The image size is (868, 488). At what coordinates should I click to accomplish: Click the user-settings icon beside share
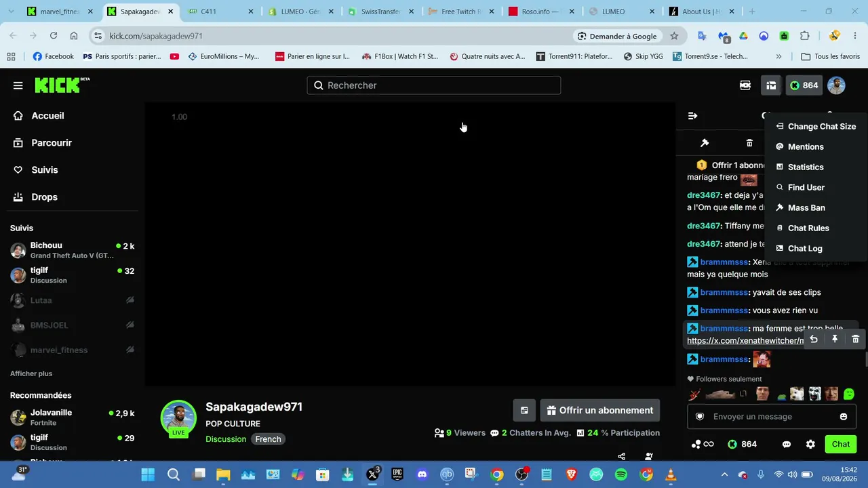649,457
